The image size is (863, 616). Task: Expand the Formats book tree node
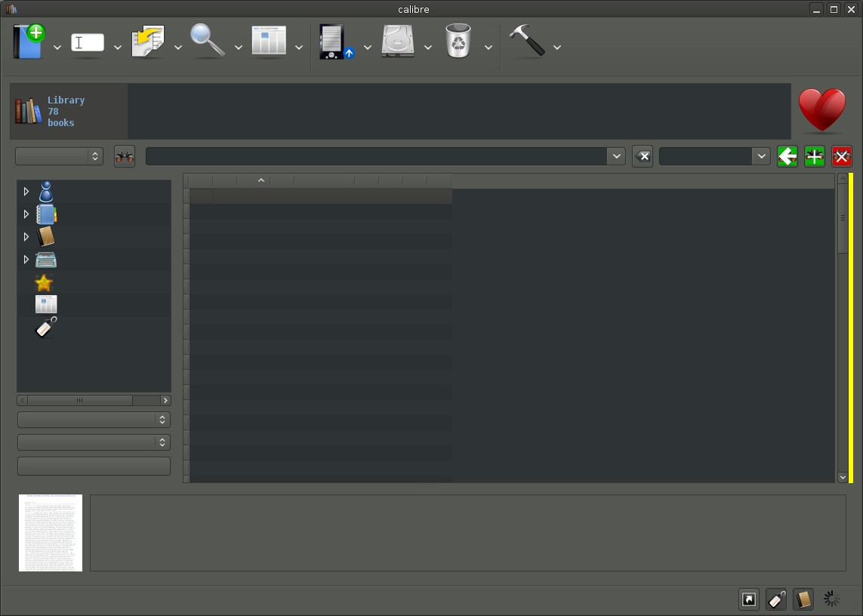click(26, 237)
